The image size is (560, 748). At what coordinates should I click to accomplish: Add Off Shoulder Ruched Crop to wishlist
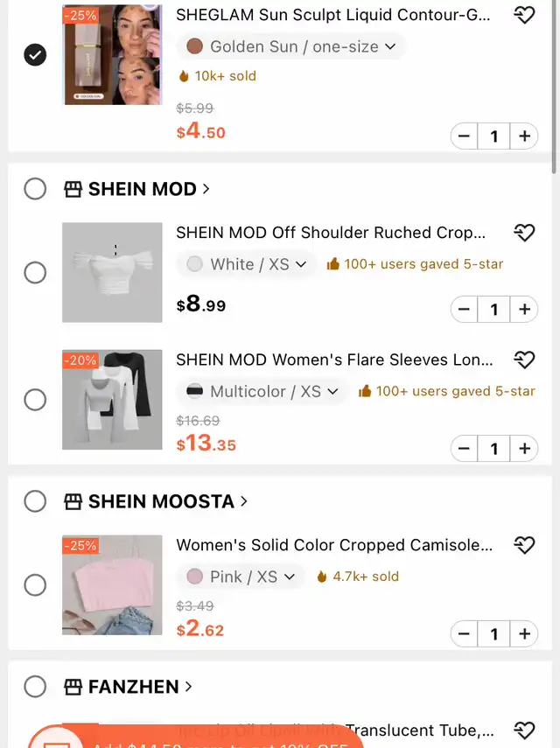(x=524, y=233)
